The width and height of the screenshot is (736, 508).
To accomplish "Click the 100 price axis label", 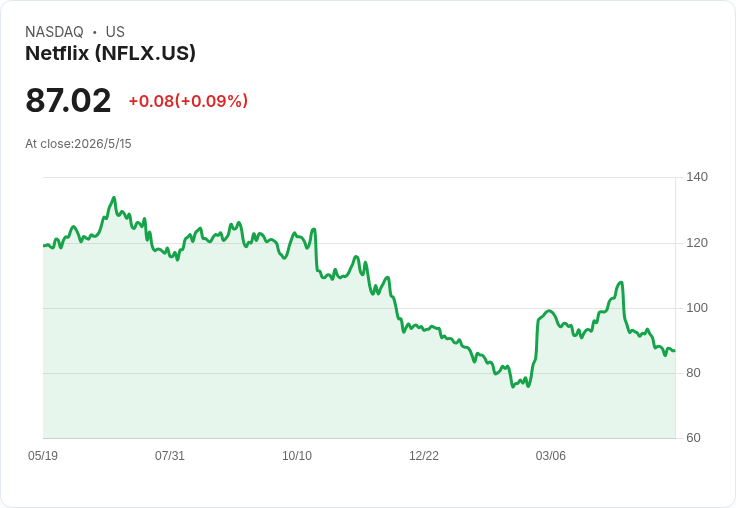I will (x=697, y=308).
